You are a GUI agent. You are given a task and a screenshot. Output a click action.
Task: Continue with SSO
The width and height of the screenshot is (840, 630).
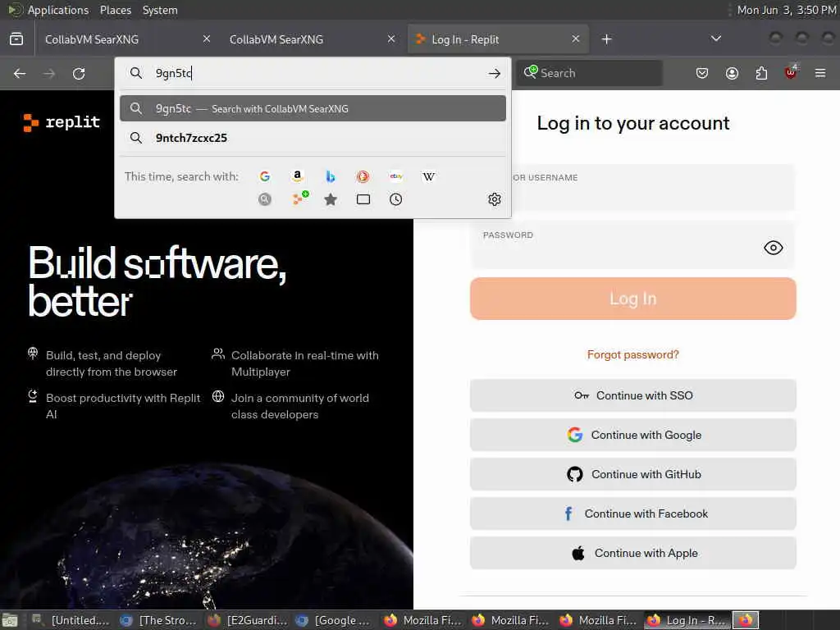pos(632,395)
